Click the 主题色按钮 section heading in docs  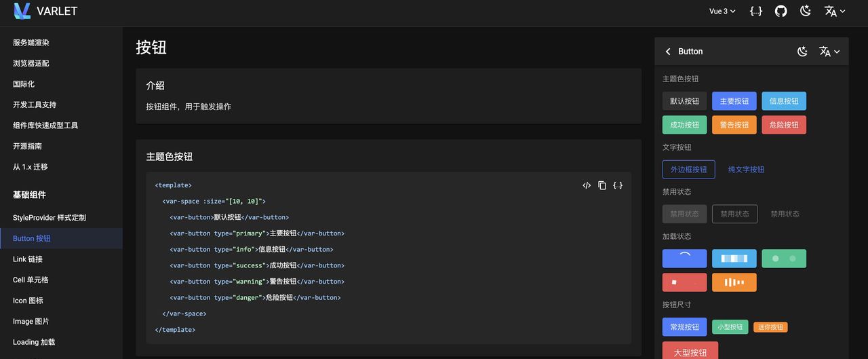tap(170, 157)
